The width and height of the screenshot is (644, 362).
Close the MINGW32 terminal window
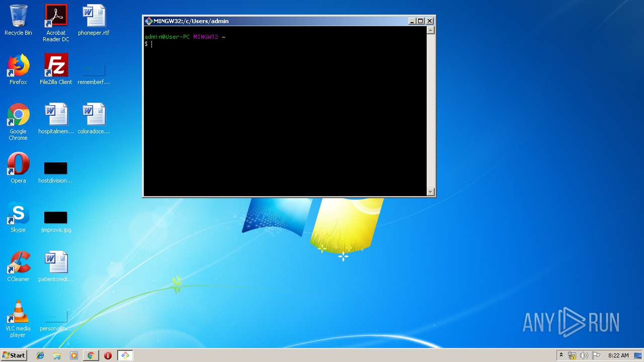tap(430, 21)
